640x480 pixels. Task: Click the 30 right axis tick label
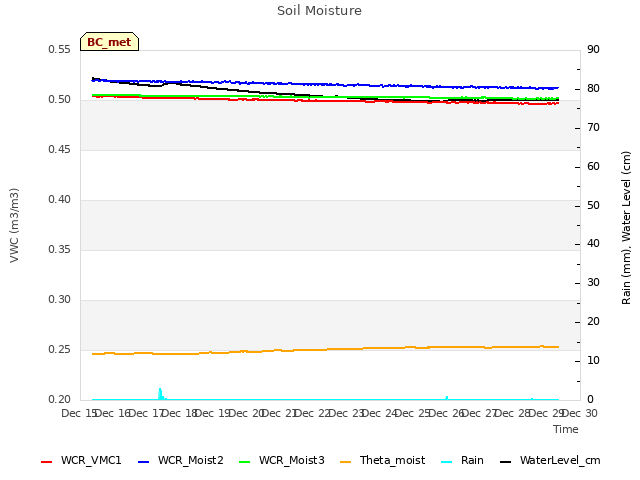593,283
